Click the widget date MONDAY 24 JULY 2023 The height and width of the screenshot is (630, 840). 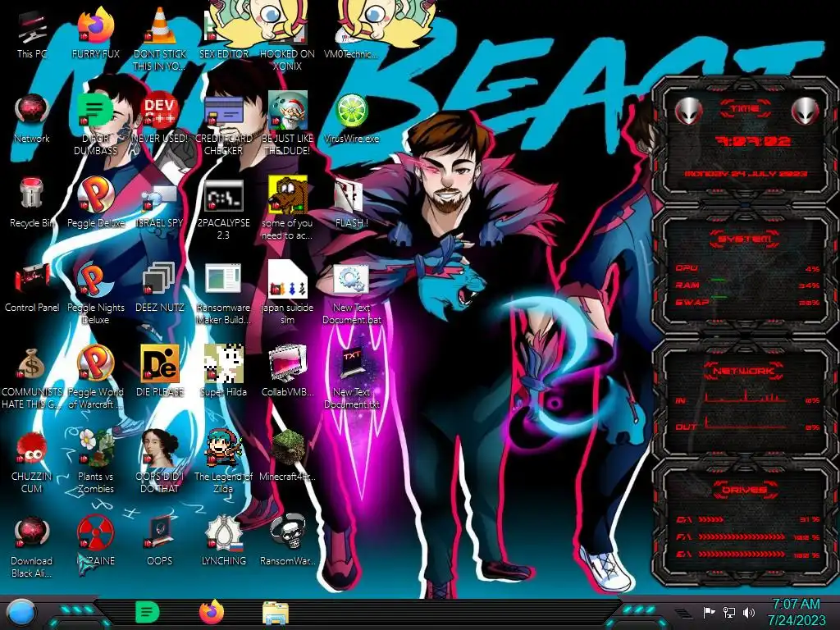point(746,174)
